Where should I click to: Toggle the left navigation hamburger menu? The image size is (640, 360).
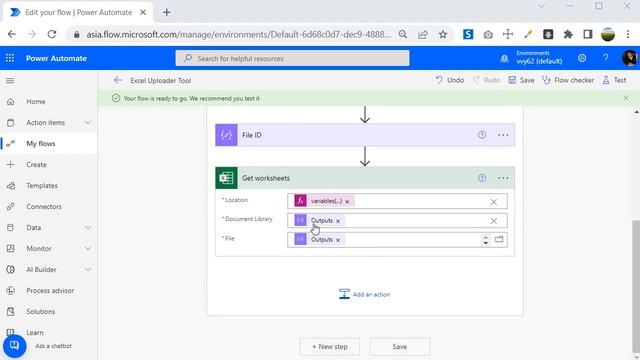(10, 81)
